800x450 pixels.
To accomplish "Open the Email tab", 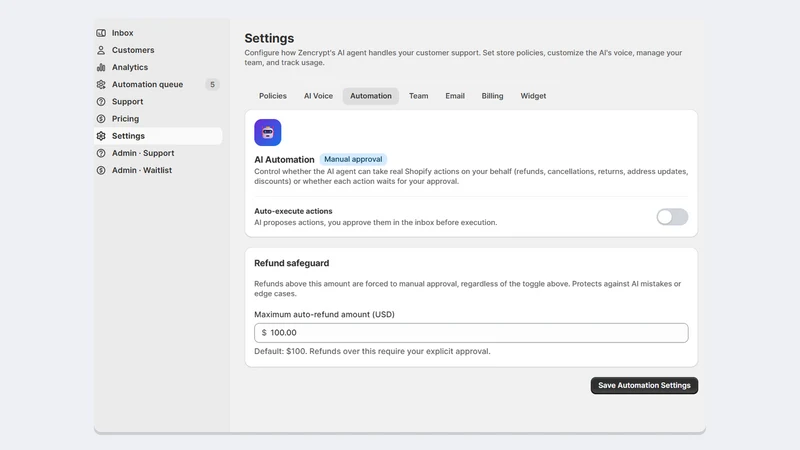I will tap(455, 96).
